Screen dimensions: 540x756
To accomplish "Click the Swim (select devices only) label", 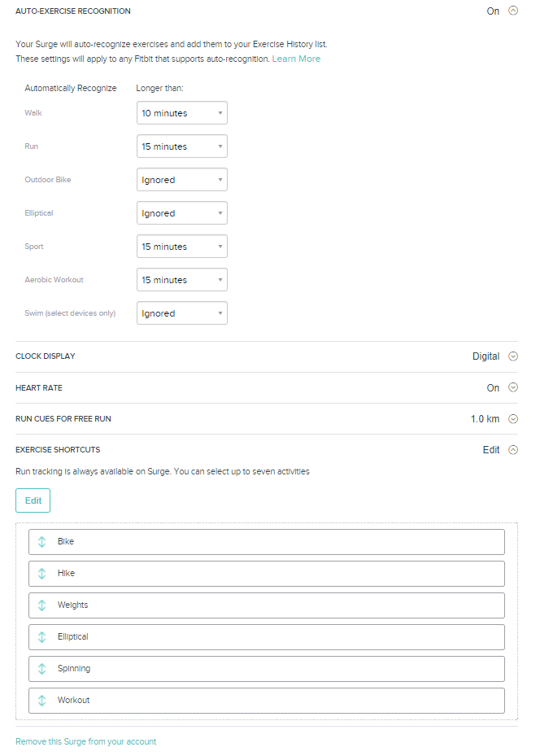I will coord(70,313).
